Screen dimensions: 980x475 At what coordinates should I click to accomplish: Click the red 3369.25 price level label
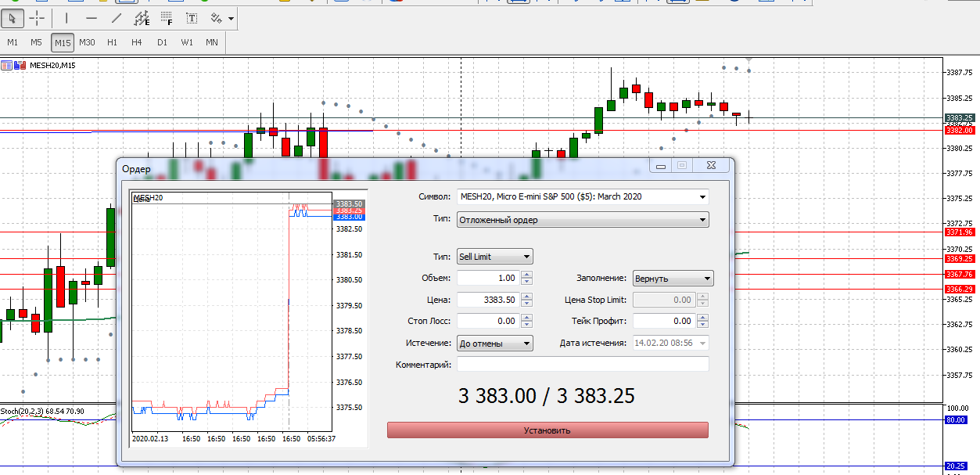(x=959, y=258)
